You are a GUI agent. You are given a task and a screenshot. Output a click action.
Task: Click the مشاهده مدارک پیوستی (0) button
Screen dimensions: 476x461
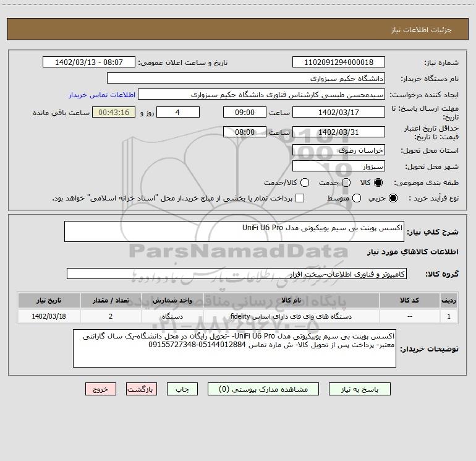click(x=263, y=389)
